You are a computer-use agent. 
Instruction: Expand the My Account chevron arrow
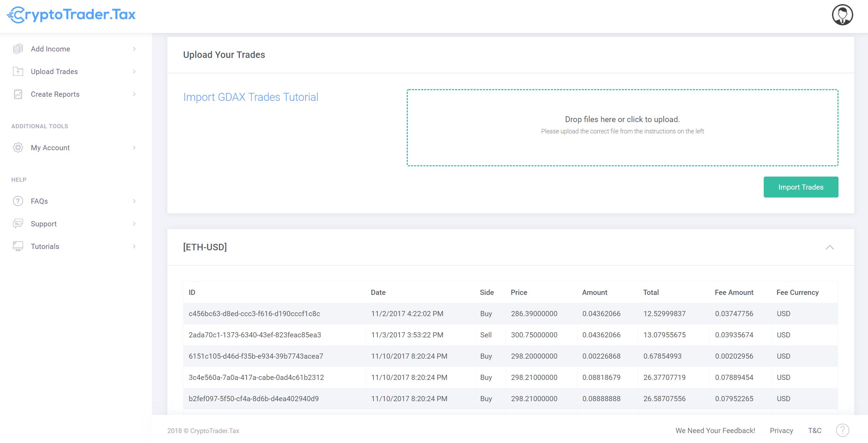coord(134,148)
